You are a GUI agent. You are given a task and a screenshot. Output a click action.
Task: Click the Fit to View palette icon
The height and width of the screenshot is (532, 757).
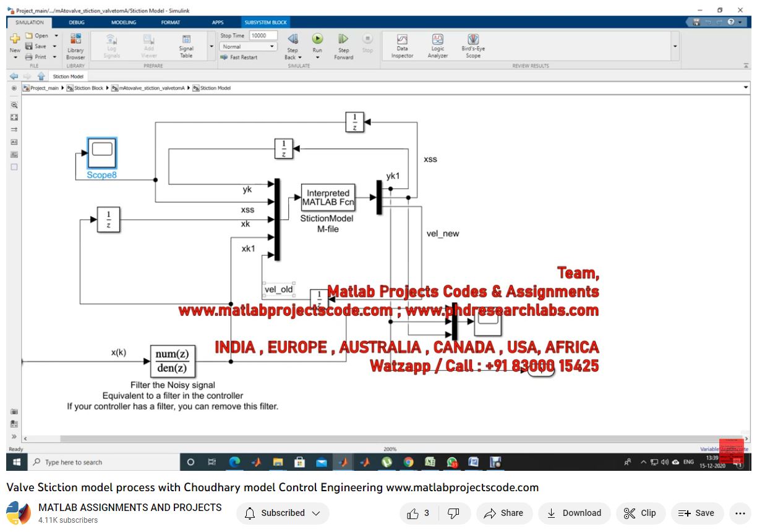click(x=14, y=117)
